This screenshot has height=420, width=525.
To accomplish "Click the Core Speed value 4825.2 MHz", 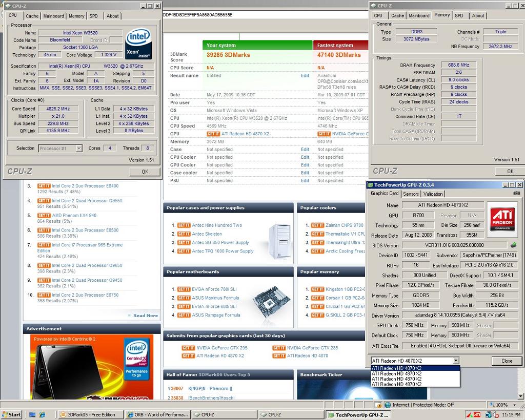I will [58, 109].
